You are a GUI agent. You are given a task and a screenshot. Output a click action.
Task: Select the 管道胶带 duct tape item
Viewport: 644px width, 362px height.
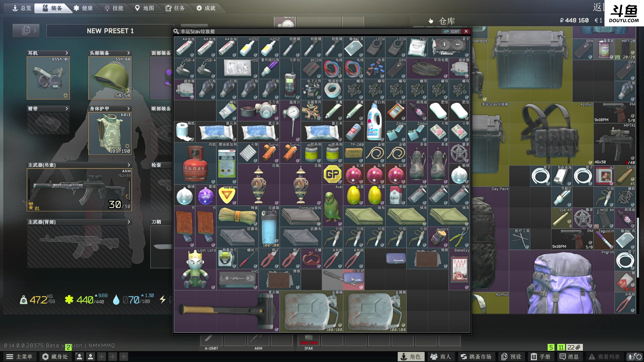(x=333, y=89)
